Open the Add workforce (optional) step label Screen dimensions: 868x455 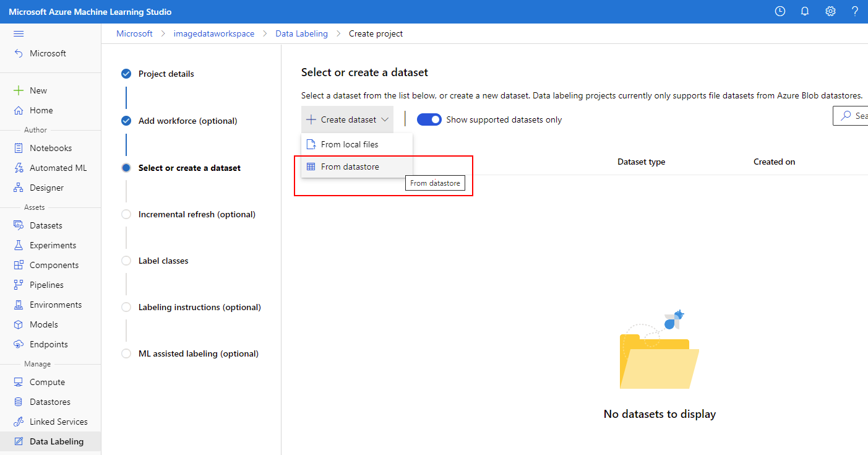point(188,121)
